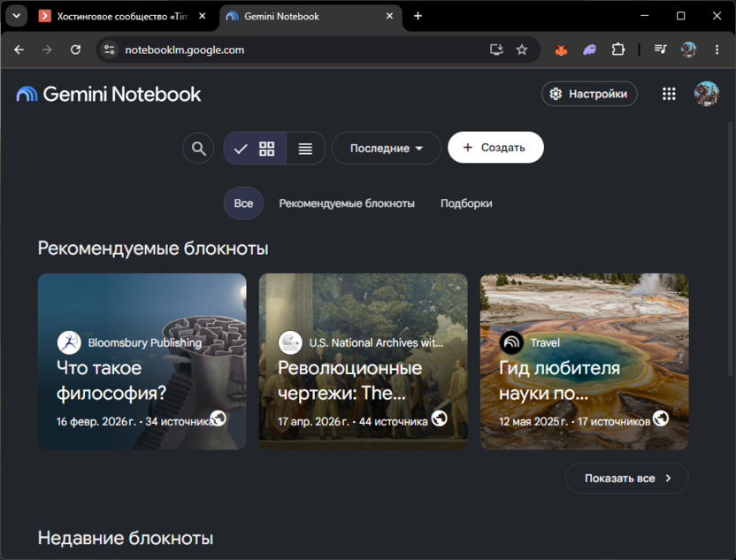
Task: Open Настройки settings button
Action: [x=589, y=94]
